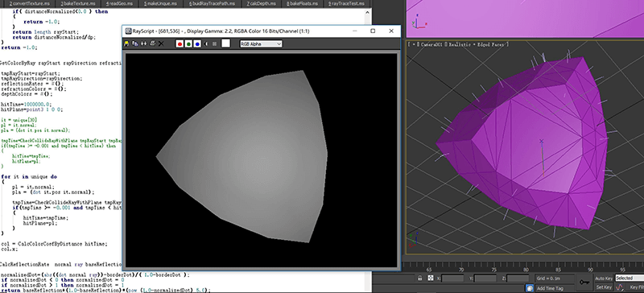Click the Copy Image icon in RayScript toolbar
Viewport: 644px width, 293px height.
coord(135,43)
